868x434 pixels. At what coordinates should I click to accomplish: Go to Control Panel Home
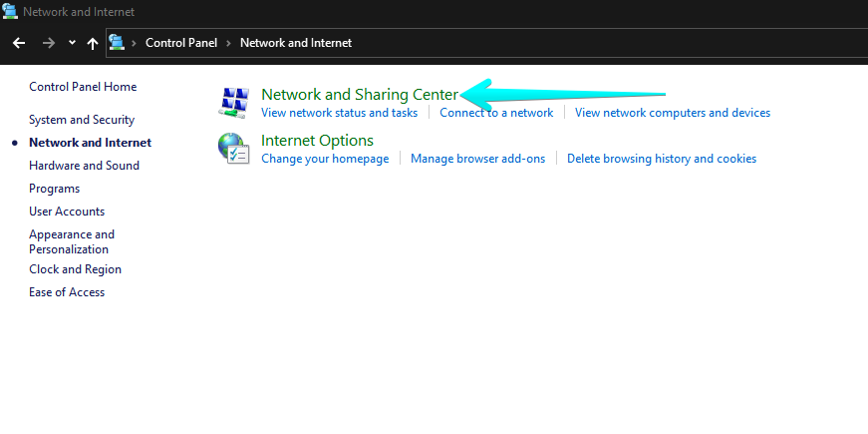[x=83, y=87]
